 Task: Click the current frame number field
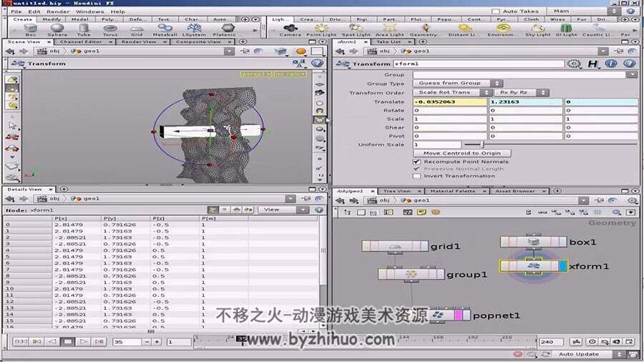pyautogui.click(x=127, y=341)
